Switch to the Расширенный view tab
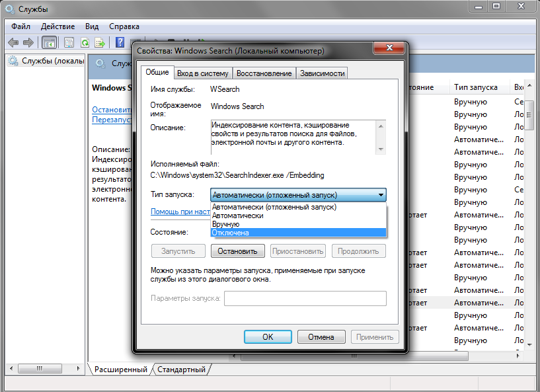 [120, 370]
